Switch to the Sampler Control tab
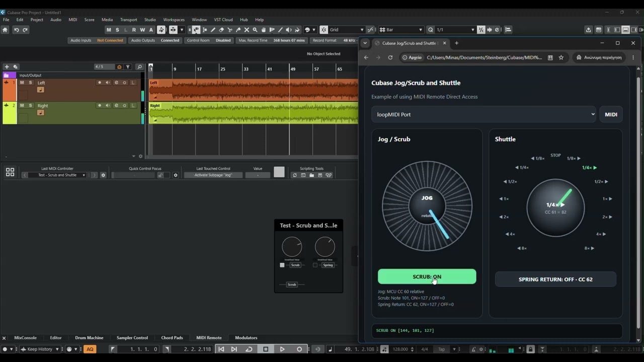This screenshot has height=362, width=644. pyautogui.click(x=132, y=338)
